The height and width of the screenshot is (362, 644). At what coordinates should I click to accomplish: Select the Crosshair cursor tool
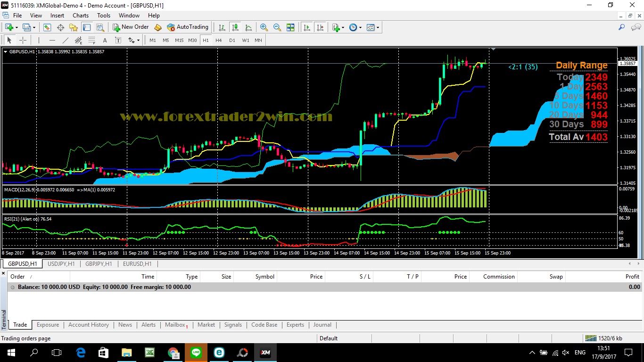tap(22, 41)
